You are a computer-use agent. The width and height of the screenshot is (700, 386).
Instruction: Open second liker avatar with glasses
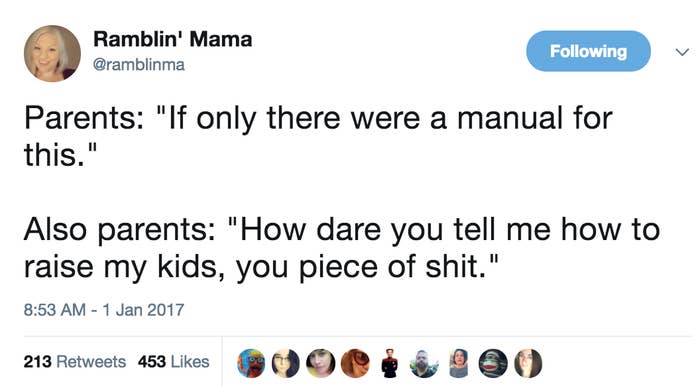285,363
